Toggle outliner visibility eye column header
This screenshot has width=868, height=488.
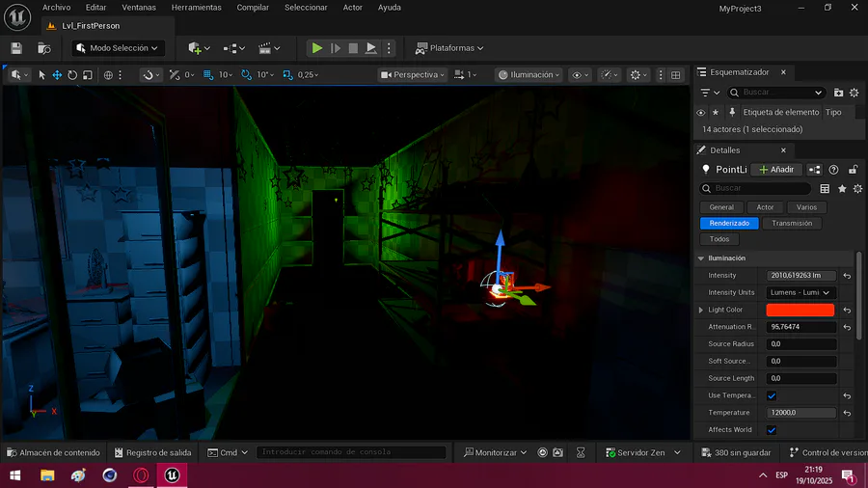(701, 112)
